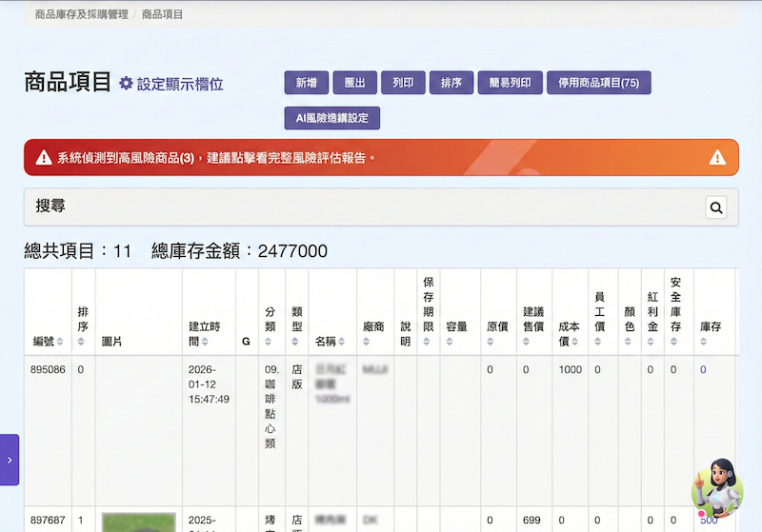762x532 pixels.
Task: Sort by 類型 column arrows
Action: coord(295,342)
